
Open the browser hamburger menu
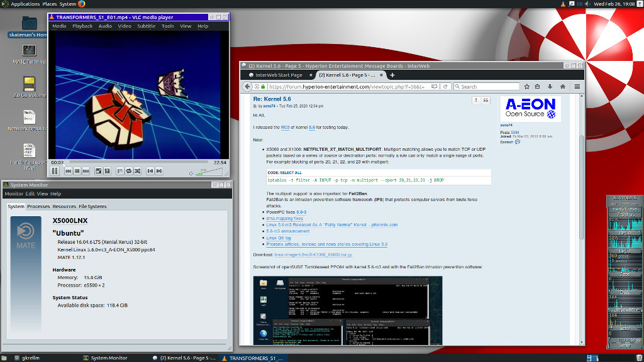577,87
